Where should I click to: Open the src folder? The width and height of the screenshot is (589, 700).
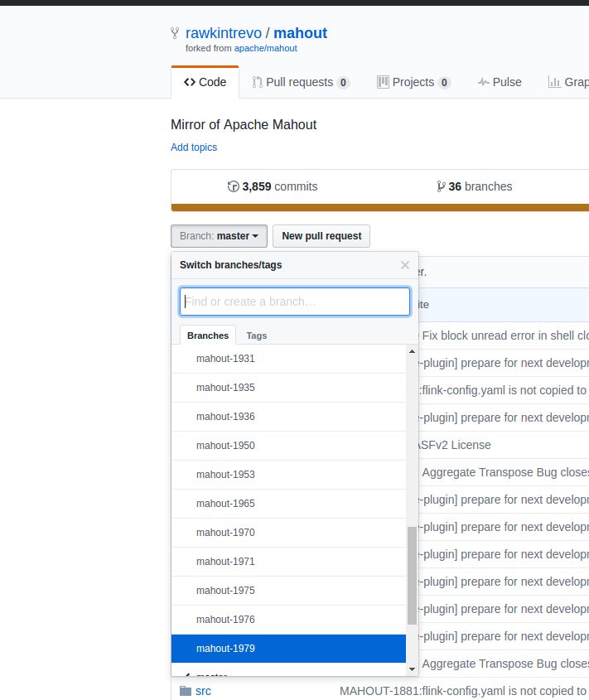tap(203, 691)
